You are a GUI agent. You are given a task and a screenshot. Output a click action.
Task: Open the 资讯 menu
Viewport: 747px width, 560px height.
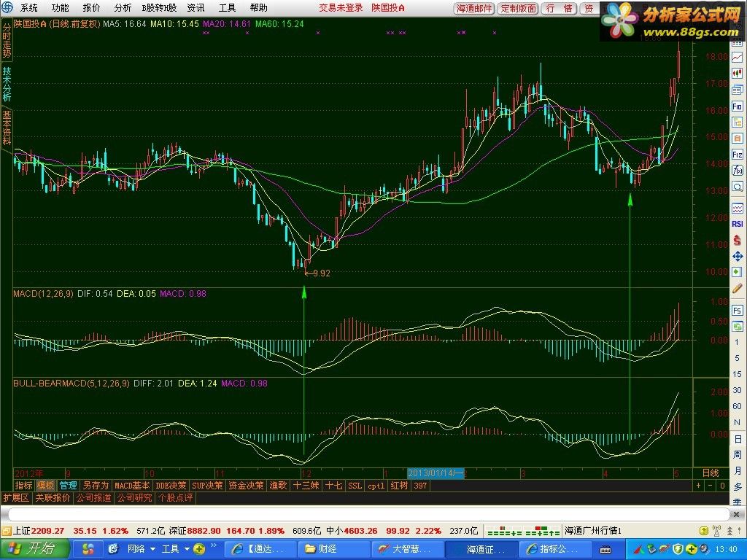196,7
